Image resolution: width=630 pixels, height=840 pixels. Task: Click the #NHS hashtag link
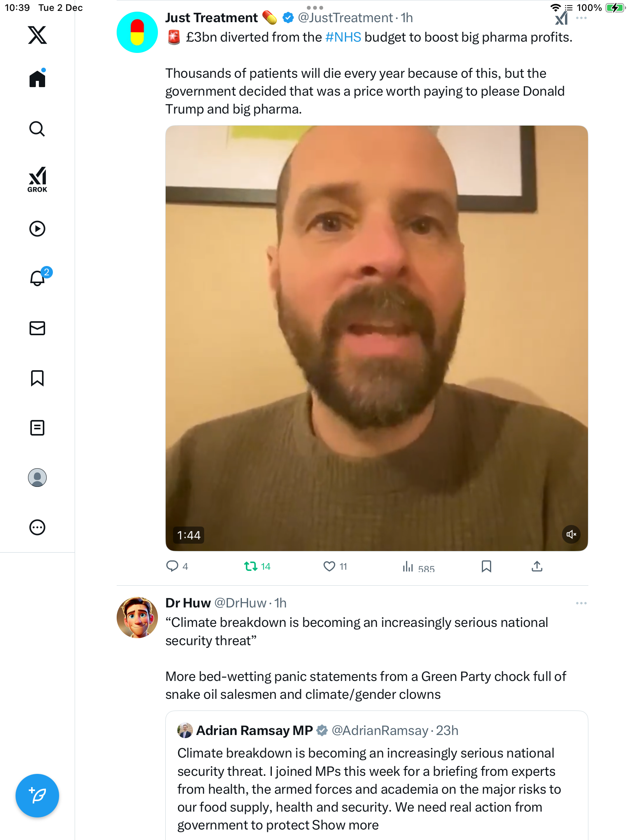tap(343, 37)
